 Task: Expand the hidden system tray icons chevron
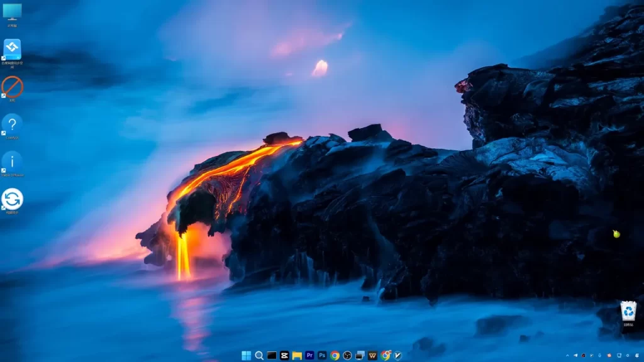tap(567, 356)
